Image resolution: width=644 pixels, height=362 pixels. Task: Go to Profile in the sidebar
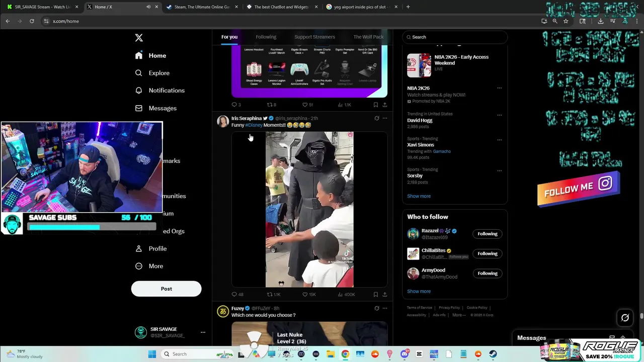point(150,248)
